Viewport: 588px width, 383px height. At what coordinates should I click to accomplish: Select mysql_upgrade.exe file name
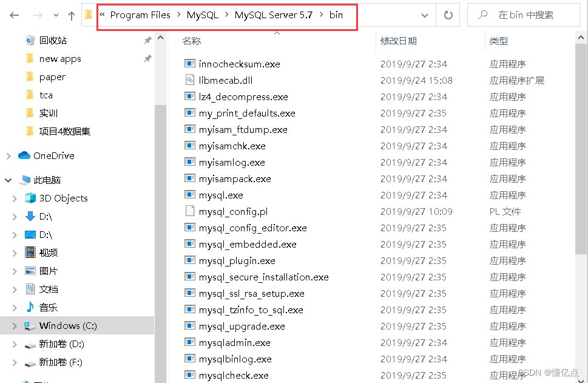pyautogui.click(x=242, y=327)
